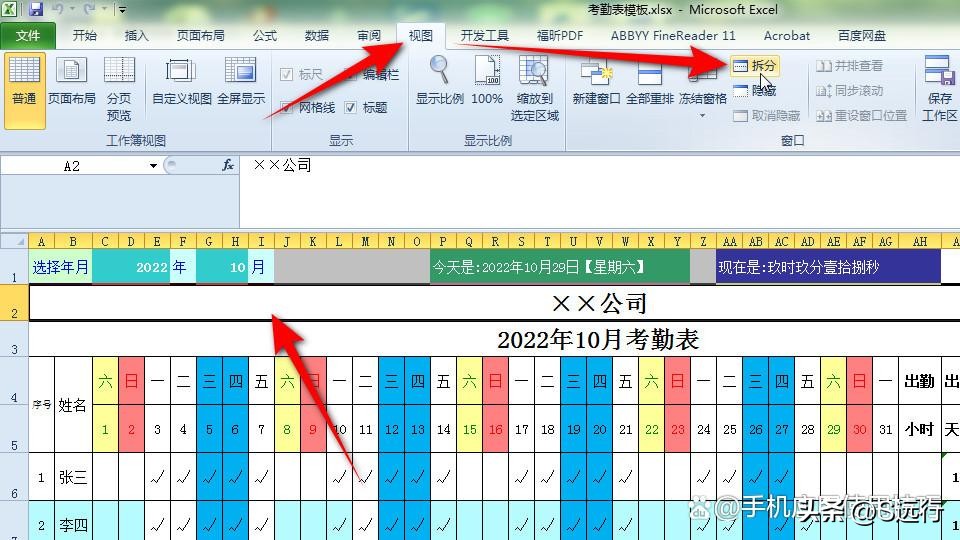Click the year cell showing 2022
The image size is (960, 540).
[x=130, y=267]
